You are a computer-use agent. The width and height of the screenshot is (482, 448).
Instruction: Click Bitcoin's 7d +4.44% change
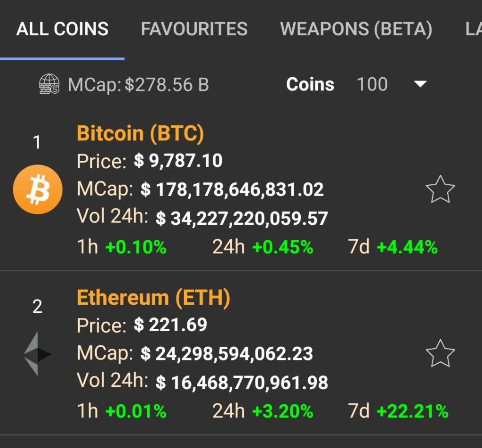407,247
